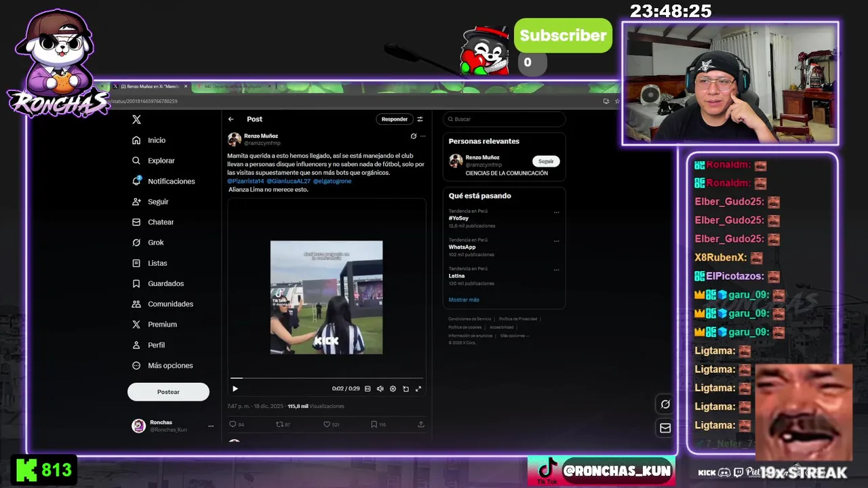
Task: Enter fullscreen video mode
Action: pos(418,388)
